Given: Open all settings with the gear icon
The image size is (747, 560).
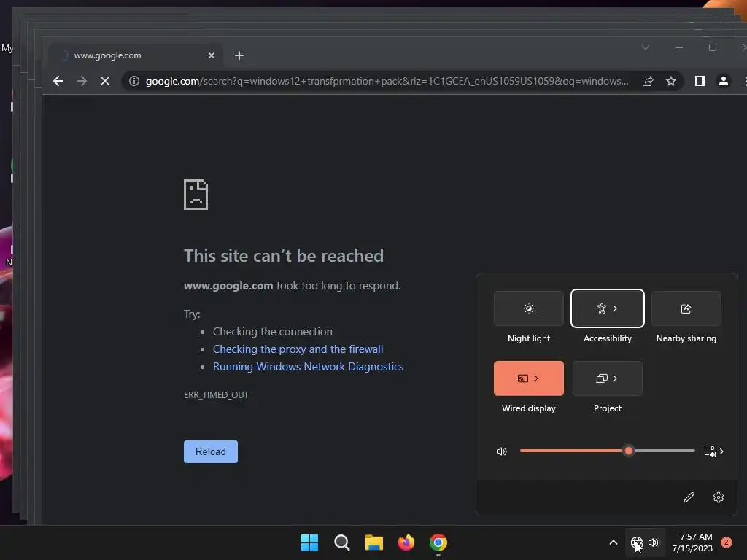Looking at the screenshot, I should (719, 497).
